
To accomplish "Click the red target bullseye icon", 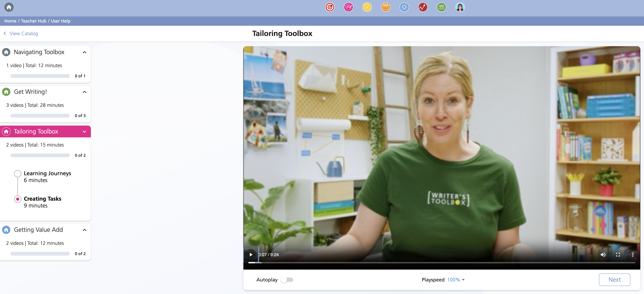I will click(330, 7).
